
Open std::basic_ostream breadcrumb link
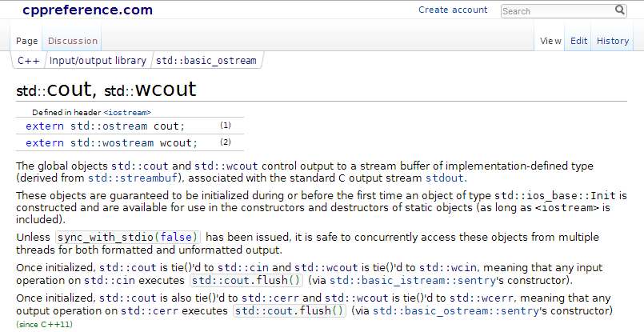[x=206, y=61]
